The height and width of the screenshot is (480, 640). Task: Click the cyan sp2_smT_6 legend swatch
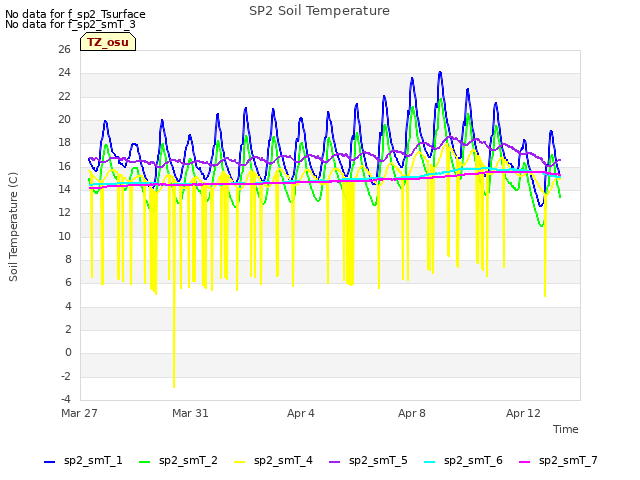tap(429, 462)
